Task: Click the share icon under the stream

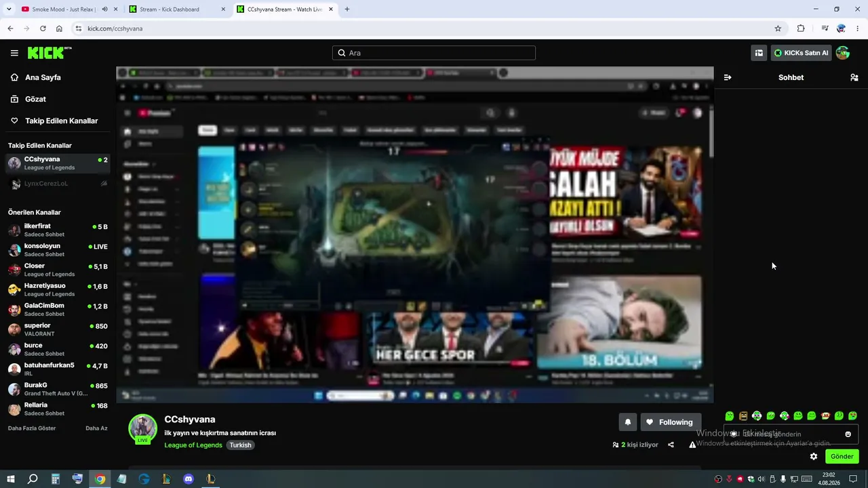Action: (x=671, y=445)
